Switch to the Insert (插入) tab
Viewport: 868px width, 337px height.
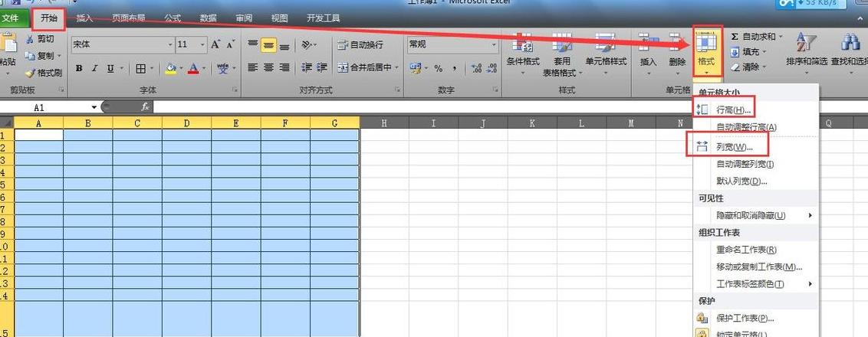(x=84, y=18)
